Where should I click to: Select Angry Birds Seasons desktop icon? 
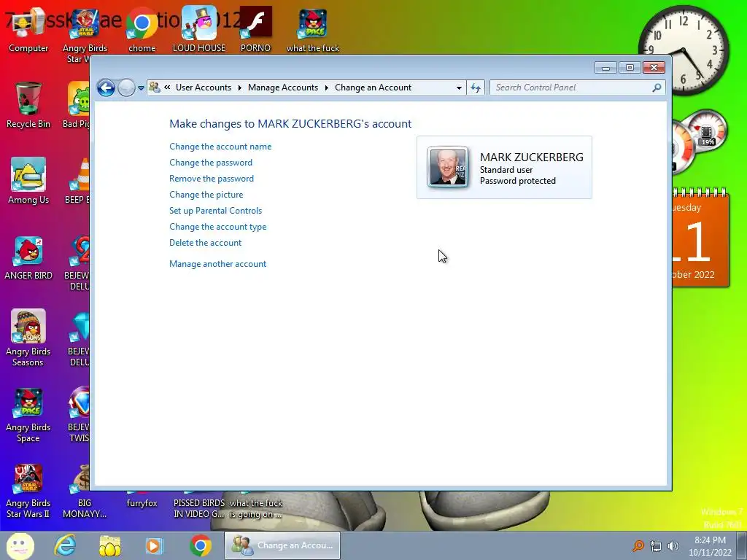[28, 338]
